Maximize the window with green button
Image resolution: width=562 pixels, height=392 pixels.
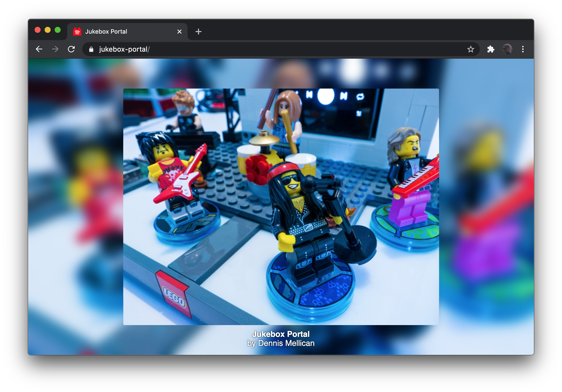coord(58,30)
